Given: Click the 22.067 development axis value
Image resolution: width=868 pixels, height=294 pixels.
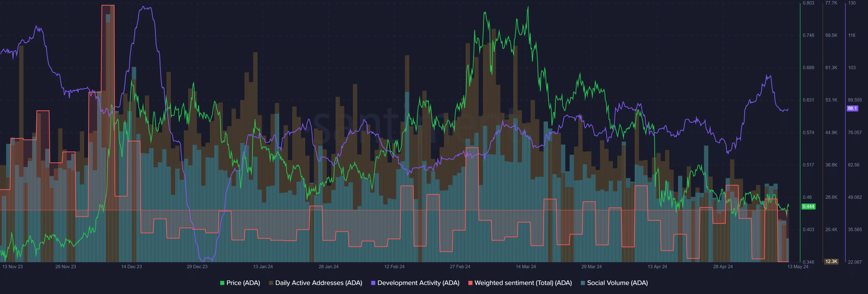Looking at the screenshot, I should 855,262.
